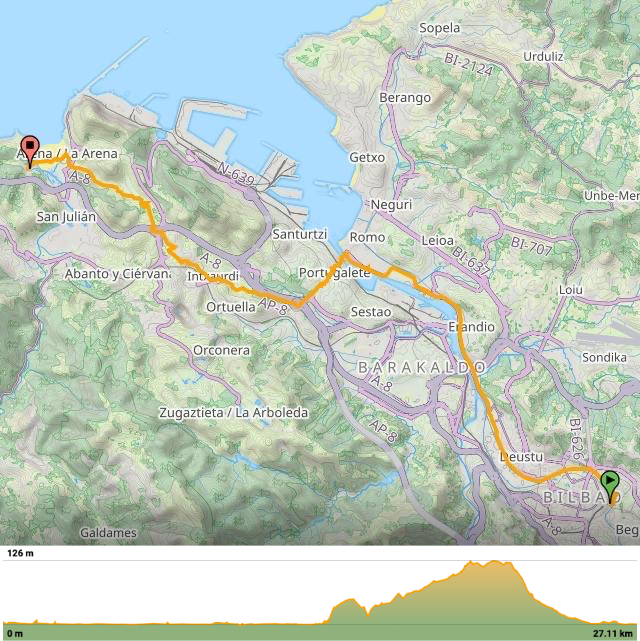Click the Sopela label at the map top

(439, 28)
